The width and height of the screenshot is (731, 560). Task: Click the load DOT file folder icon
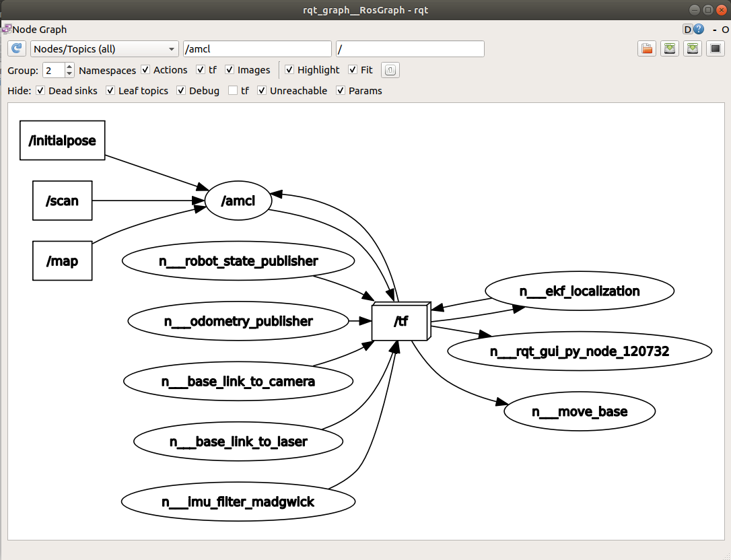tap(647, 49)
